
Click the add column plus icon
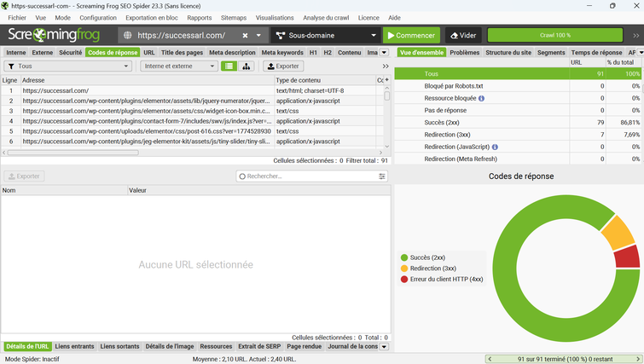click(386, 80)
